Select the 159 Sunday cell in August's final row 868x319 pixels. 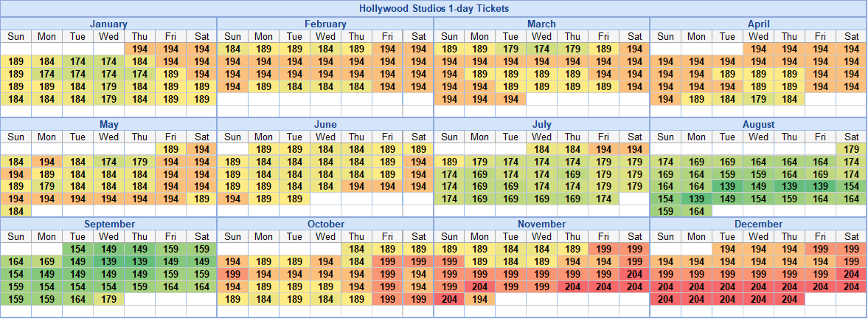tap(665, 211)
